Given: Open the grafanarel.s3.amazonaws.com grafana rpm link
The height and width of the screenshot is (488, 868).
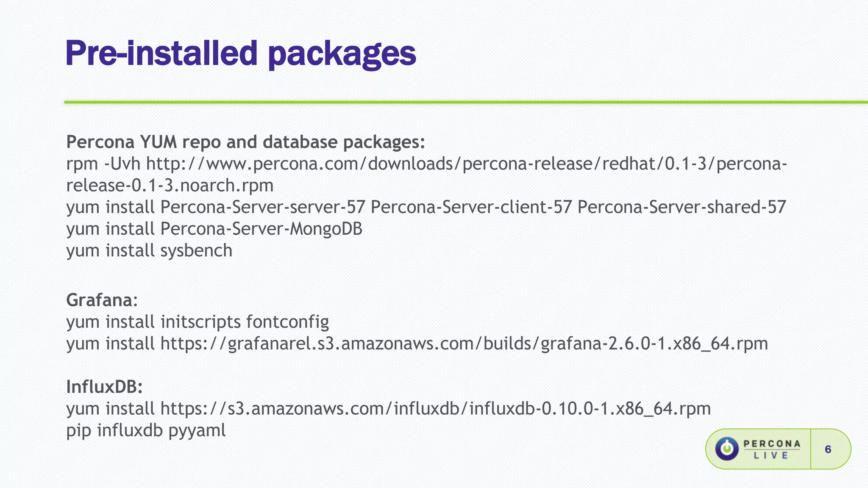Looking at the screenshot, I should click(x=464, y=343).
